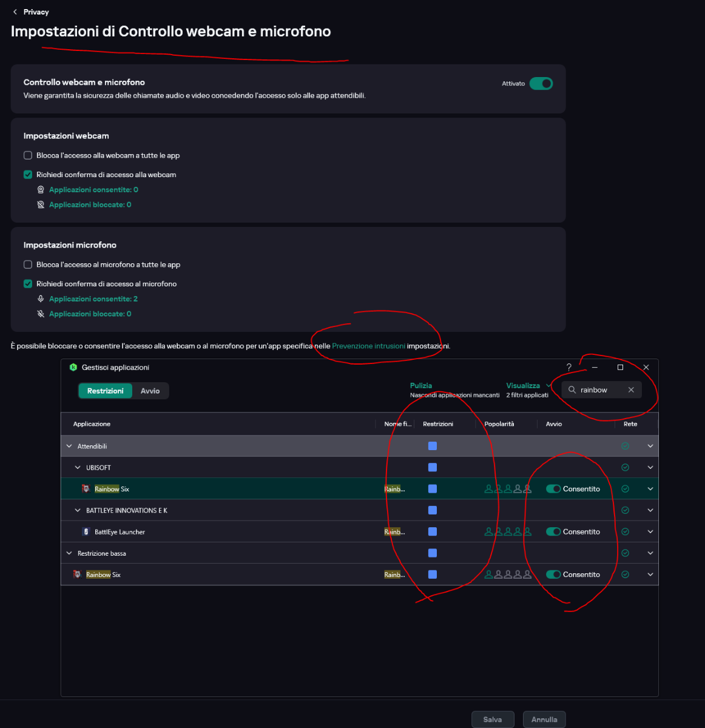Click the network status check icon for BattlEye Launcher
Screen dimensions: 705x728
(x=625, y=532)
